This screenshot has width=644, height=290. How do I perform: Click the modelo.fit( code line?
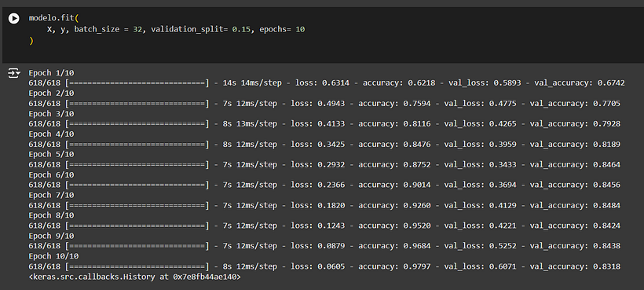[53, 18]
